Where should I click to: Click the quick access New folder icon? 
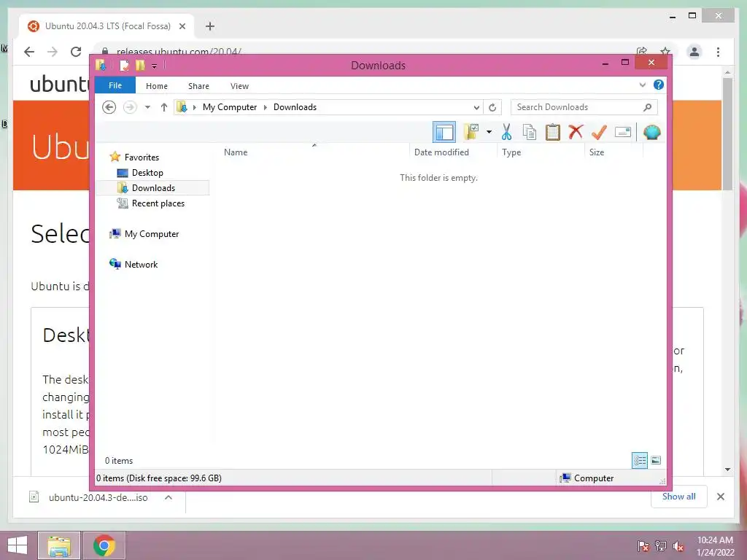(140, 65)
